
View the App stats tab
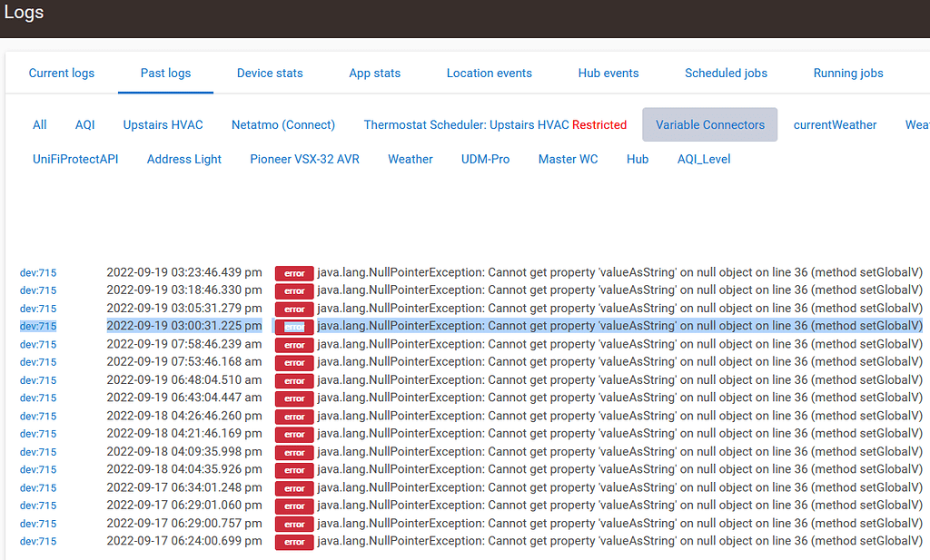coord(374,73)
